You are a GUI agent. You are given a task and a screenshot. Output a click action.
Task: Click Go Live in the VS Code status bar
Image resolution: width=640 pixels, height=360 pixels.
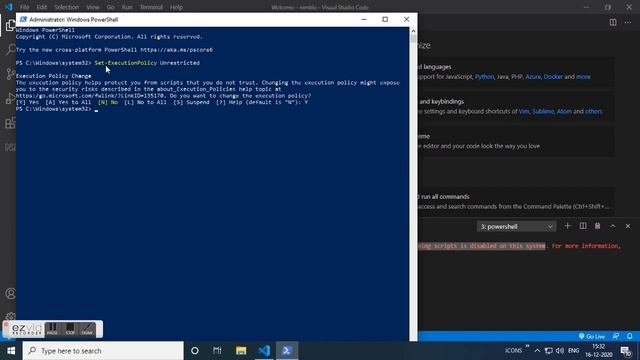click(x=592, y=336)
